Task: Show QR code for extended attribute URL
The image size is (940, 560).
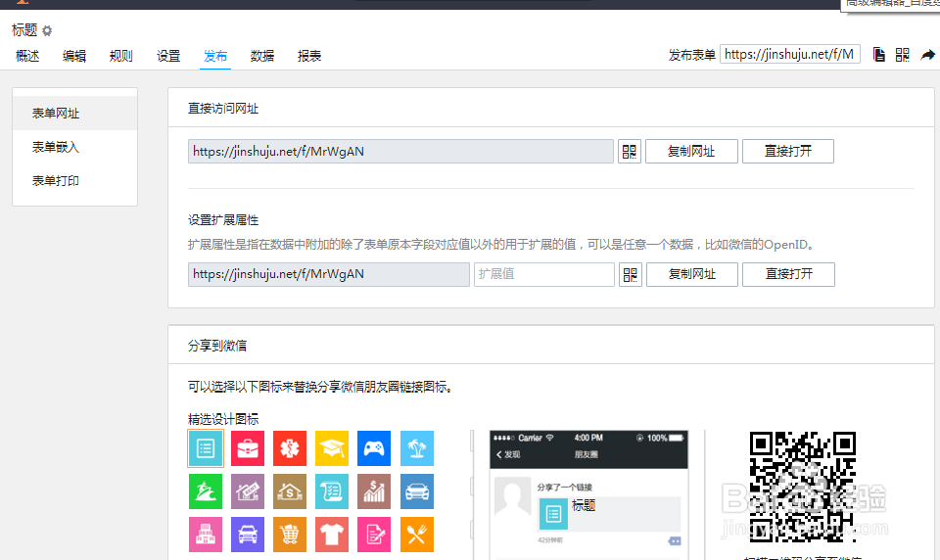Action: click(630, 274)
